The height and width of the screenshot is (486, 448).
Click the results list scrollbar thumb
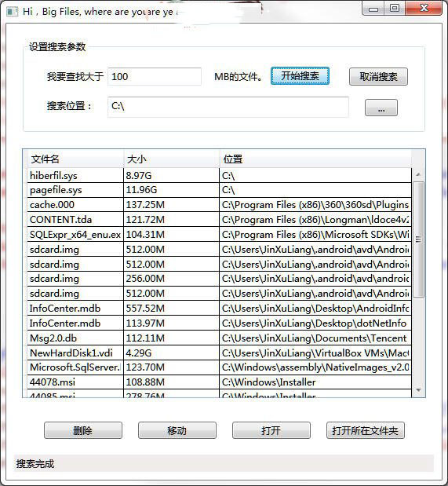coord(418,239)
